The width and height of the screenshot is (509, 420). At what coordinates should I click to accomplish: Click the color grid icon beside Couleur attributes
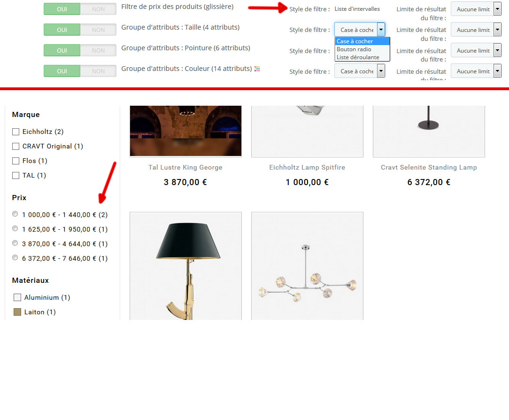click(257, 69)
